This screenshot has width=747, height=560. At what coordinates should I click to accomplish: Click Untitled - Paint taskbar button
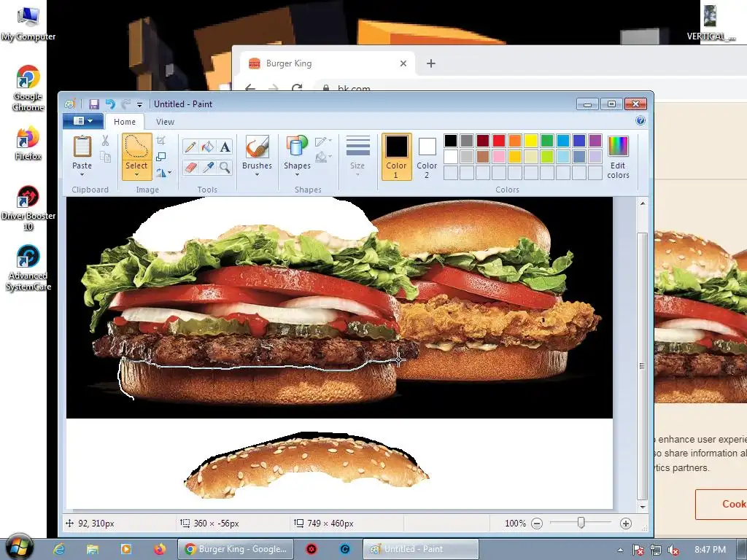(421, 549)
